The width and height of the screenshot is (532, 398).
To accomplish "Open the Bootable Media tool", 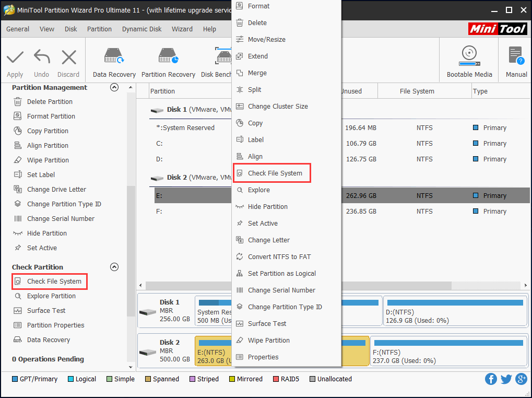I will tap(469, 62).
